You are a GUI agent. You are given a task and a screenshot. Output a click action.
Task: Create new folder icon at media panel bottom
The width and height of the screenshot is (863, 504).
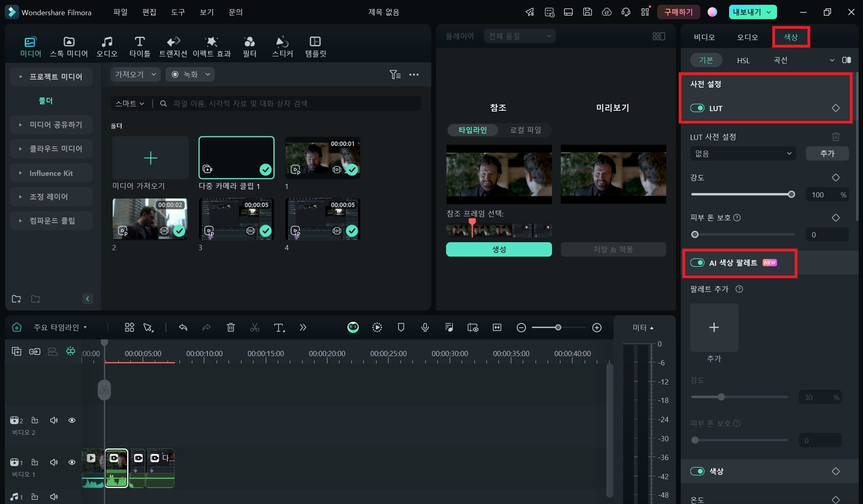coord(16,299)
